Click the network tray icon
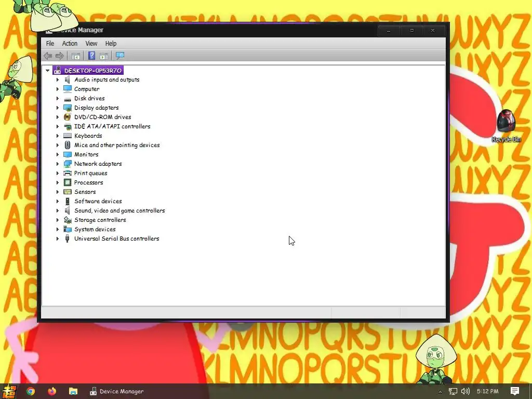The image size is (532, 399). click(x=453, y=391)
